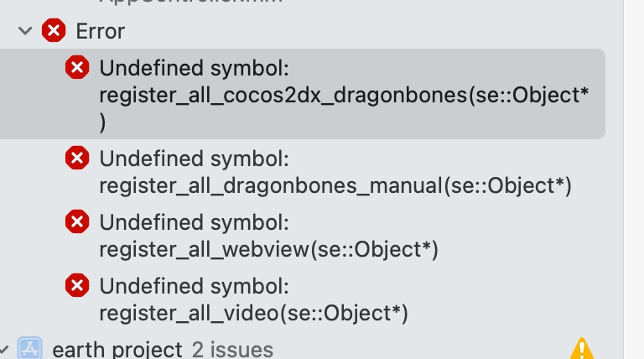Click error icon beside register_all_webview issue
Image resolution: width=644 pixels, height=359 pixels.
(77, 221)
